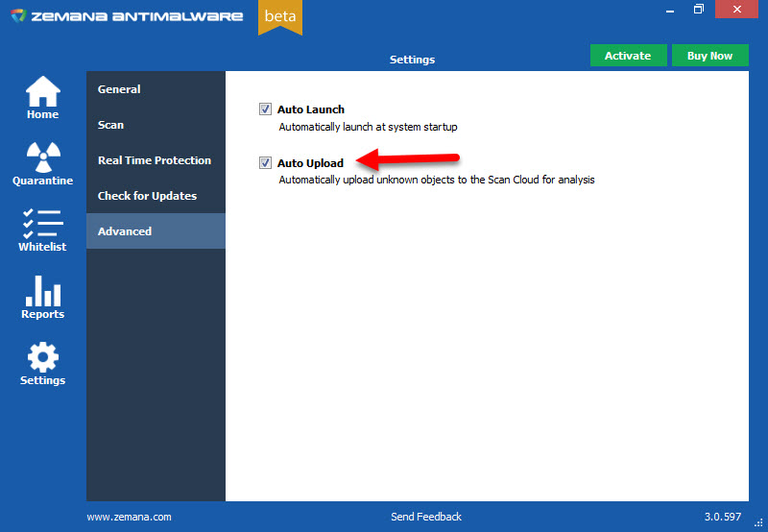Minimize the Zemana AntiMalware window
The image size is (768, 532).
pyautogui.click(x=670, y=10)
